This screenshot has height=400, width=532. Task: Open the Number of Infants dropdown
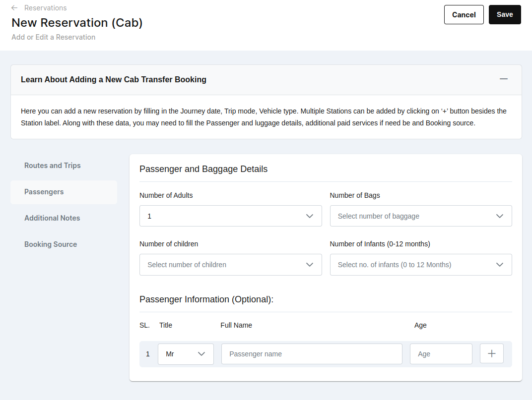pyautogui.click(x=420, y=265)
